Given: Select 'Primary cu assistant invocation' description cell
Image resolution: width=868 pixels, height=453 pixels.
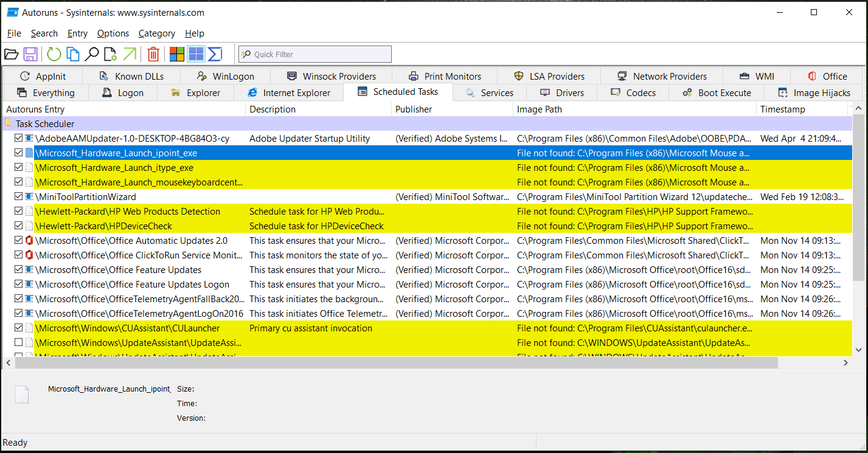Looking at the screenshot, I should (311, 328).
